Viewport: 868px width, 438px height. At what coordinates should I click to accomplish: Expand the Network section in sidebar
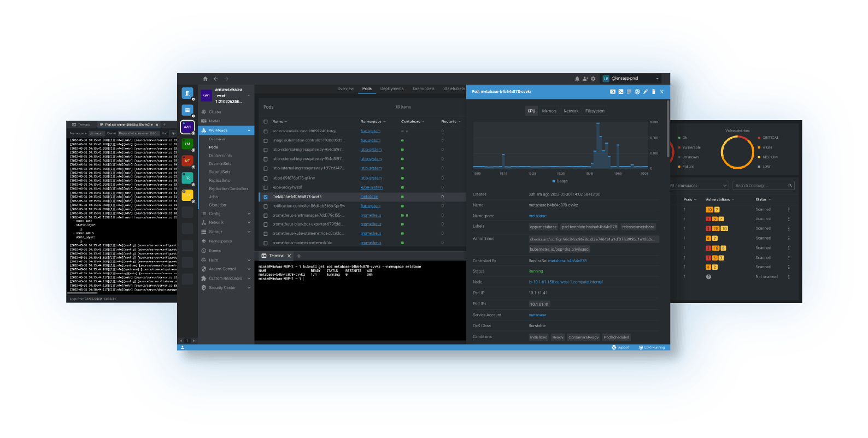pos(249,222)
